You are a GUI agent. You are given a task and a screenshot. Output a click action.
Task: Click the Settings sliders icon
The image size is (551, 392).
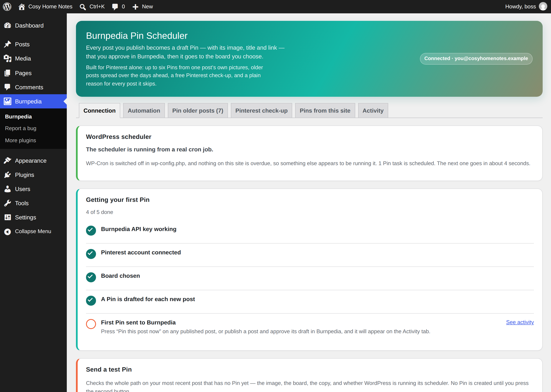[8, 217]
